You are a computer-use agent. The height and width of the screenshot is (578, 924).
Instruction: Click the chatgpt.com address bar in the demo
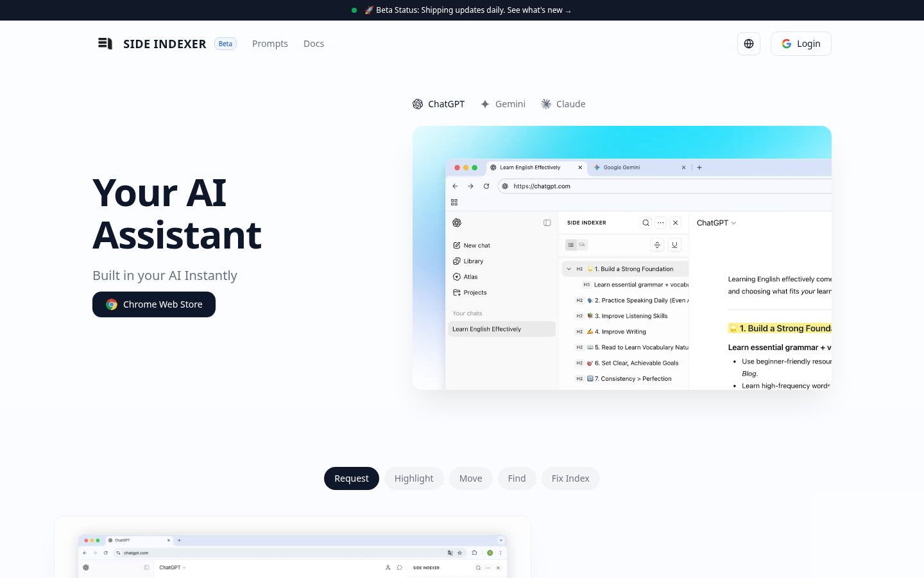pyautogui.click(x=665, y=186)
